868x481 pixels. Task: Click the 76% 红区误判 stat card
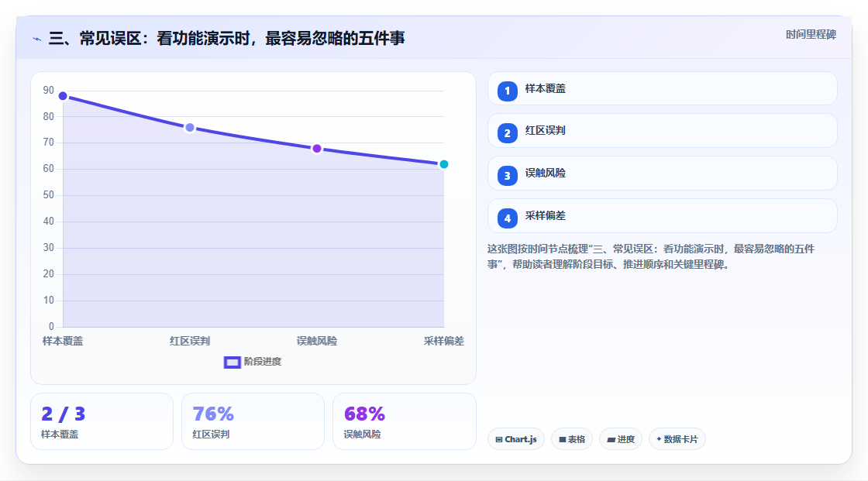253,421
